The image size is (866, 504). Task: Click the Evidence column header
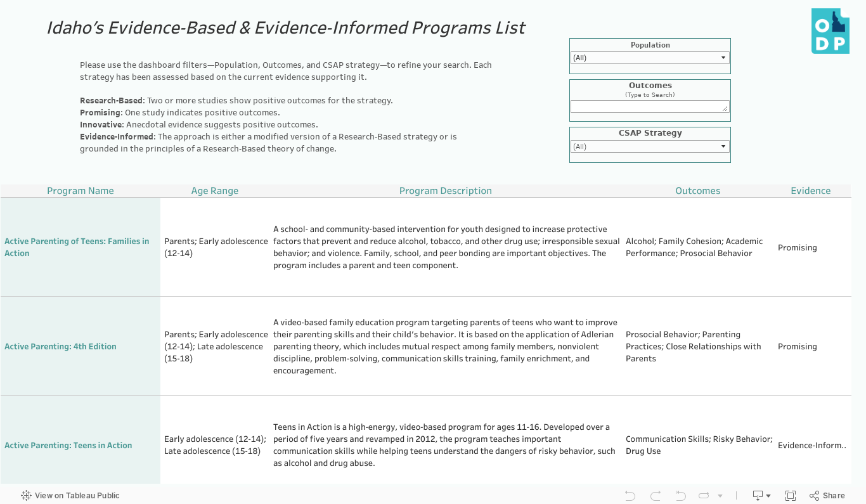(811, 191)
